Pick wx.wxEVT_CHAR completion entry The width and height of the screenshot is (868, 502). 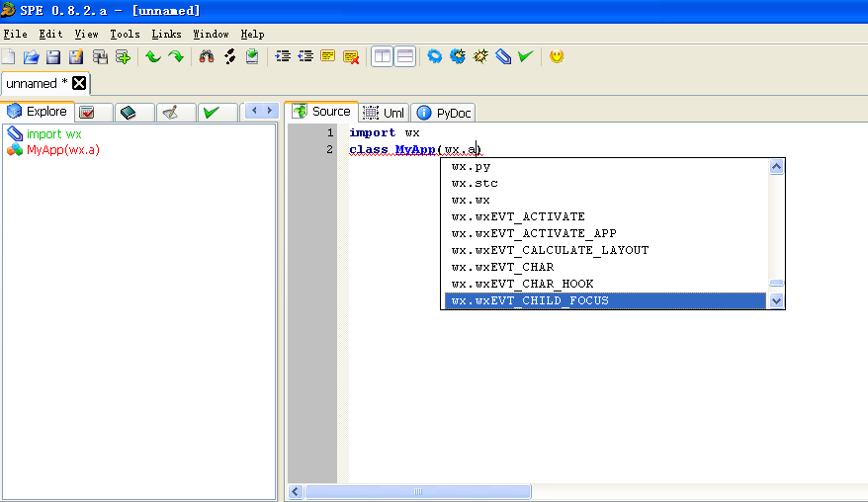(x=606, y=268)
